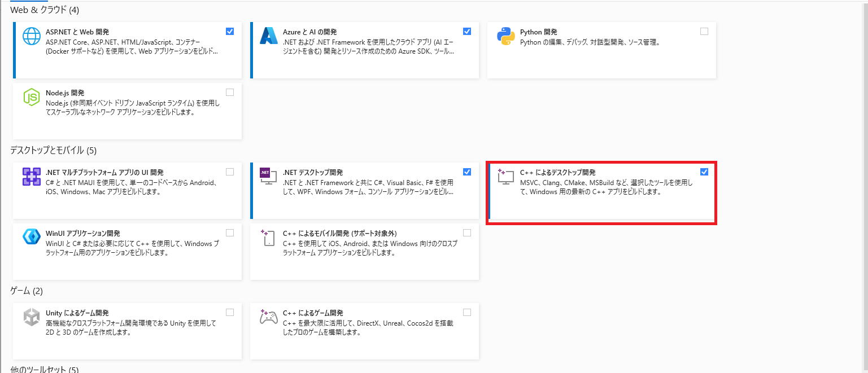Enable the Python 開発 workload checkbox
868x373 pixels.
(704, 32)
